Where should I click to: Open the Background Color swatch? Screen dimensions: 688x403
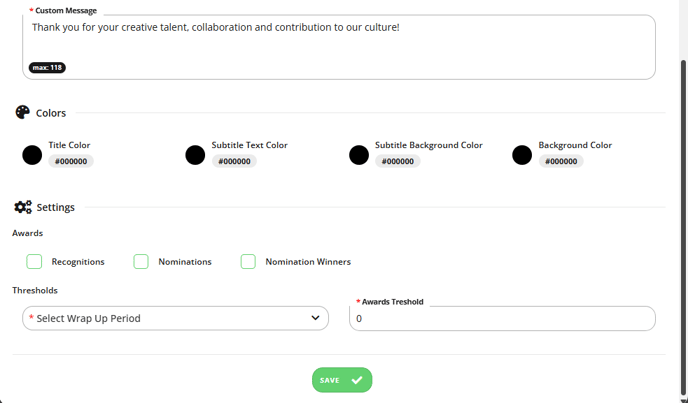522,155
